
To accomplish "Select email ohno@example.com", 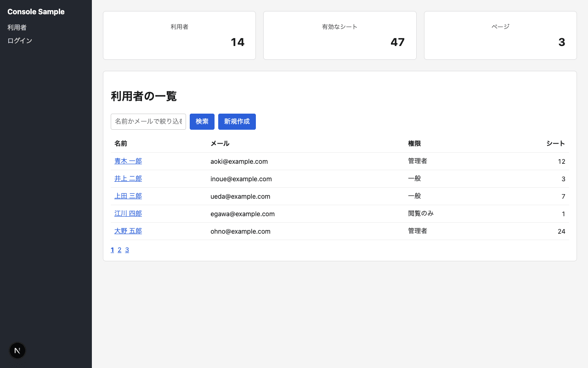I will coord(240,231).
